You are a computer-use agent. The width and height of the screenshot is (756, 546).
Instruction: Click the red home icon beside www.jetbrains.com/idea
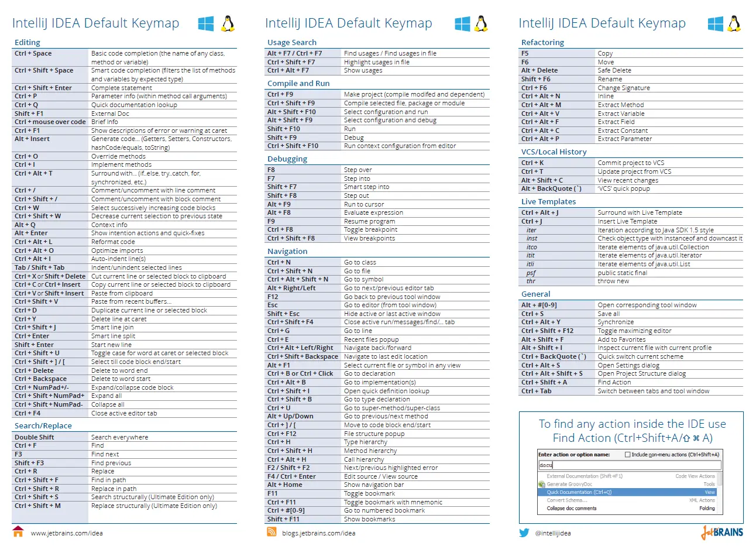[x=18, y=531]
